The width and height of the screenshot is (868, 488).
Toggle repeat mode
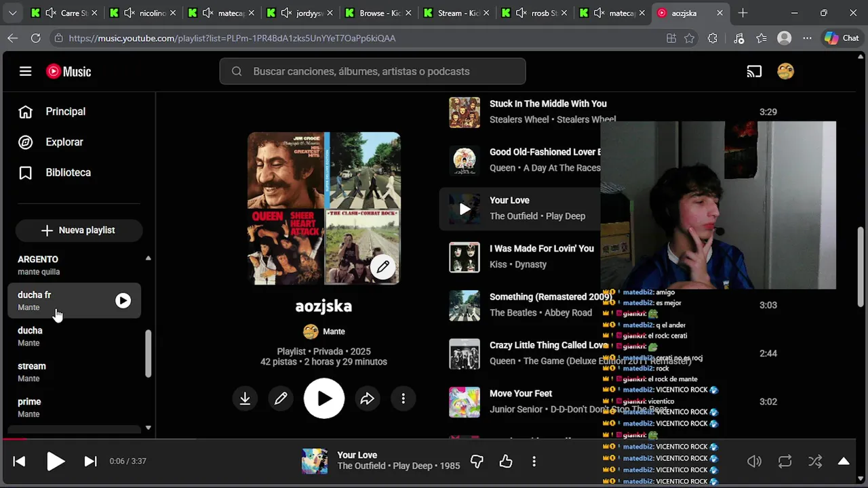pyautogui.click(x=785, y=462)
